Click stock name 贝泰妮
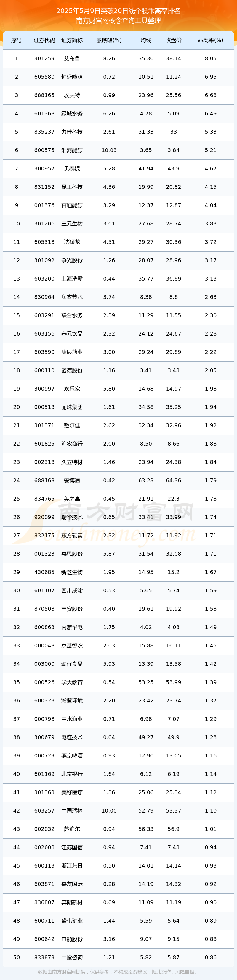This screenshot has height=980, width=237. click(72, 169)
